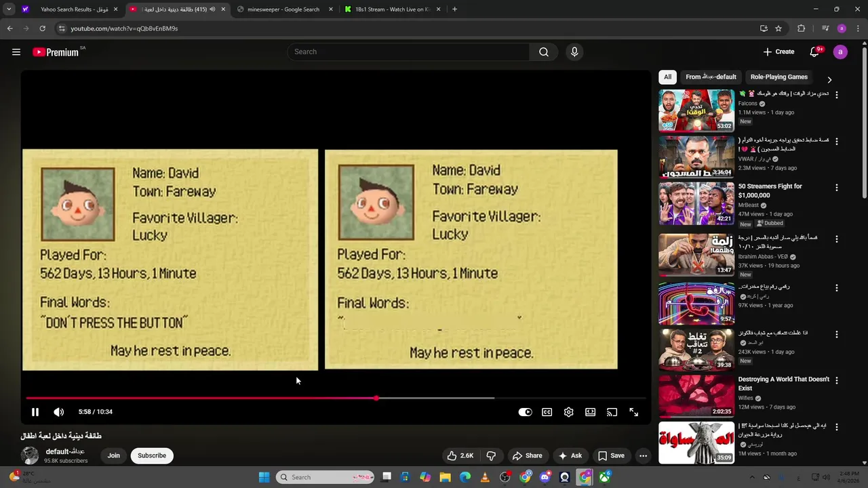Switch to 18s1 Stream Kick tab
Viewport: 868px width, 488px height.
pyautogui.click(x=392, y=9)
